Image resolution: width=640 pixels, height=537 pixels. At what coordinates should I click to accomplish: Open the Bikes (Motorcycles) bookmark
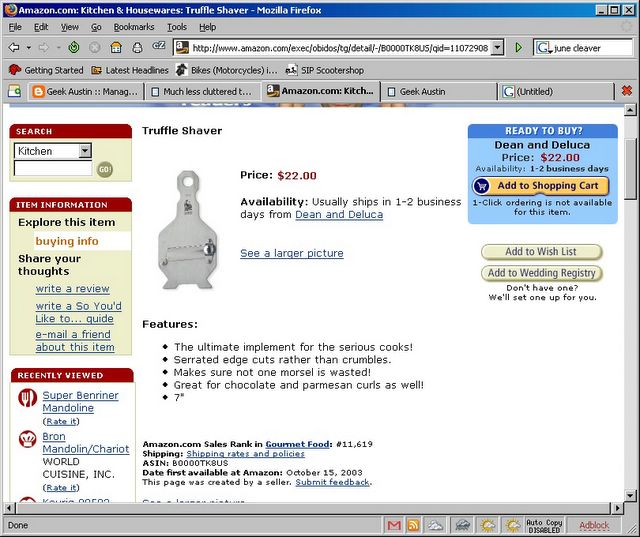pos(227,70)
